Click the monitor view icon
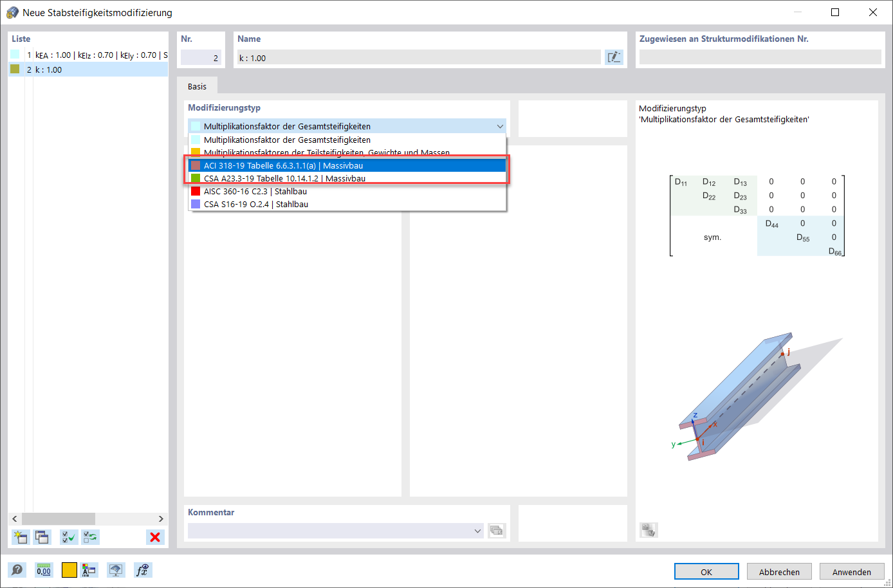This screenshot has height=588, width=893. click(x=116, y=570)
